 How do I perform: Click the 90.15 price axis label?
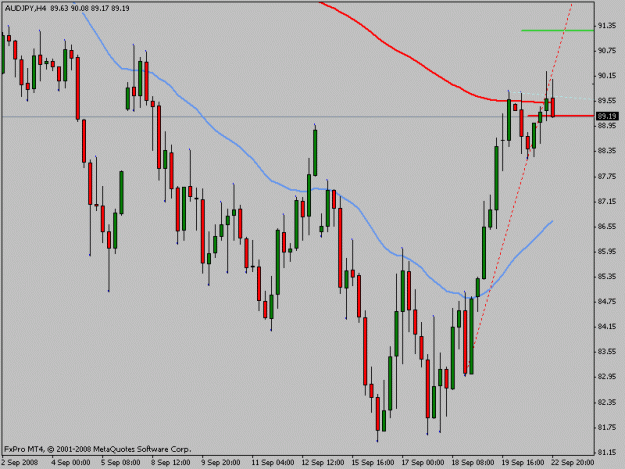coord(607,76)
